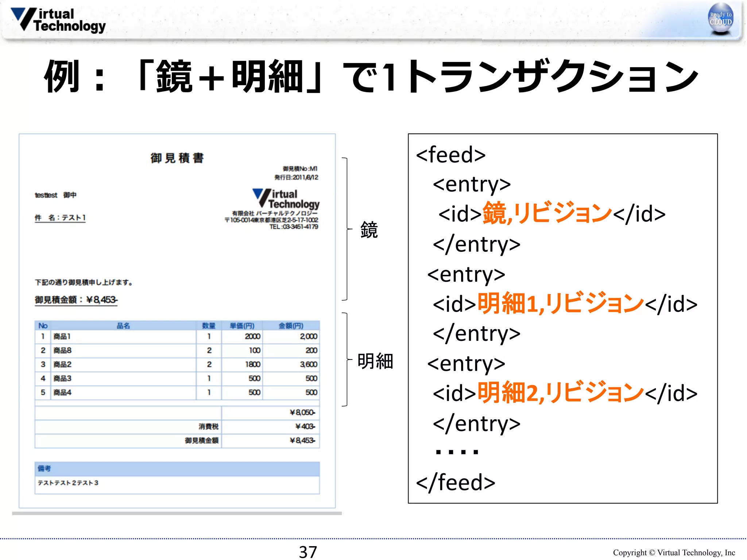Image resolution: width=747 pixels, height=560 pixels.
Task: Click the Copyright © Virtual Technology, Inc text
Action: tap(674, 553)
